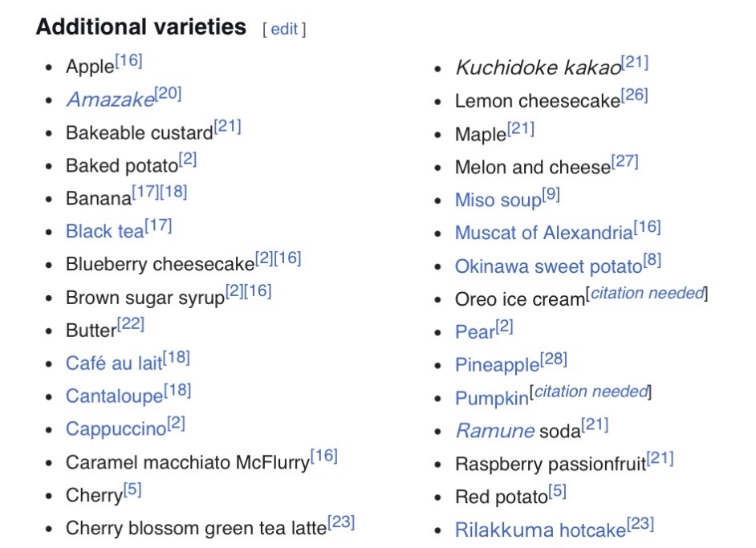The height and width of the screenshot is (548, 756).
Task: Jump to footnote 22 beside Butter
Action: pos(131,325)
